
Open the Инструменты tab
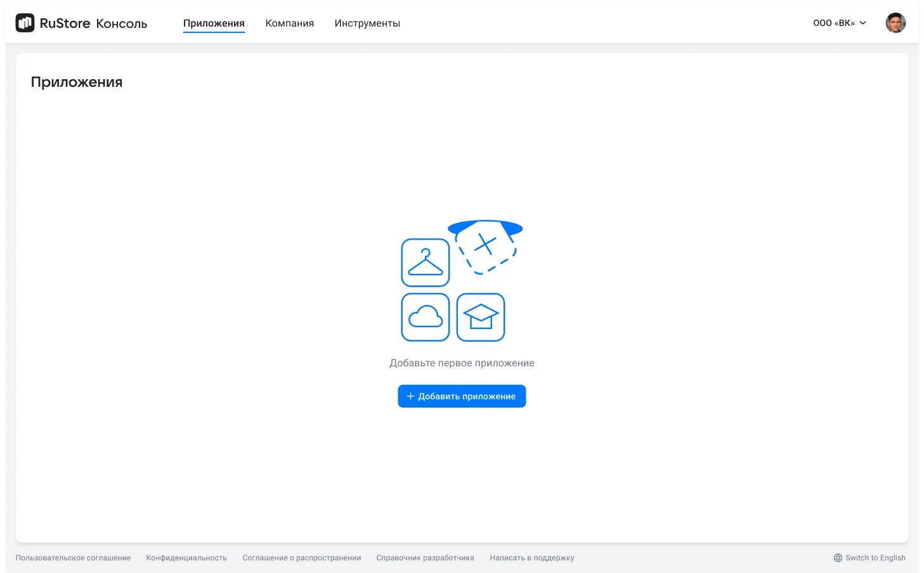coord(367,23)
